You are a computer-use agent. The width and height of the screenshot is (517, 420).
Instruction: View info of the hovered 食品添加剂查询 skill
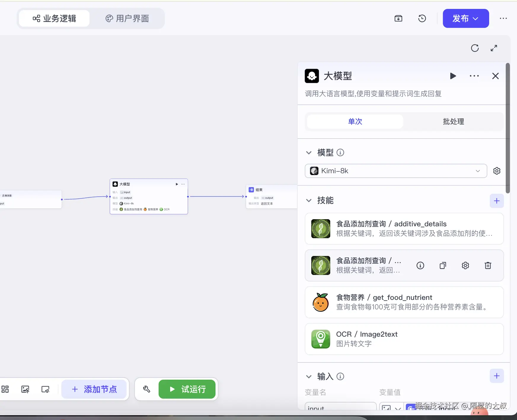coord(420,265)
